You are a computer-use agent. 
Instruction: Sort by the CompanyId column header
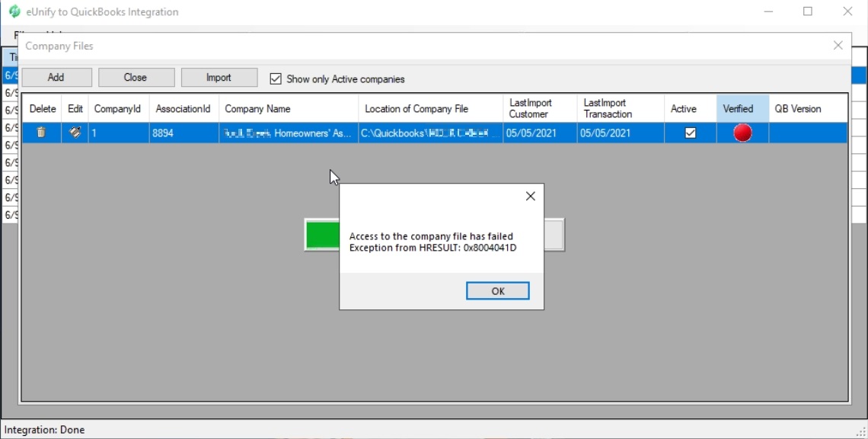point(119,109)
